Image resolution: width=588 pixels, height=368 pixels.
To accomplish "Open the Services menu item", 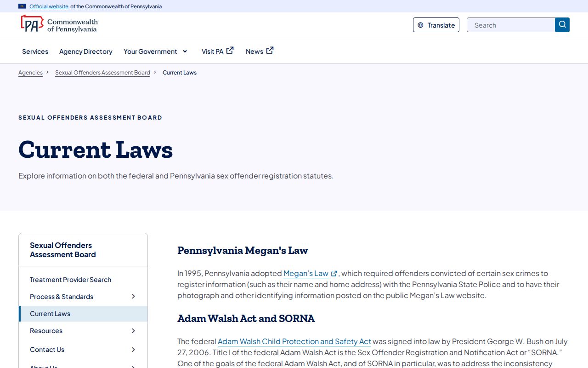I will coord(35,52).
